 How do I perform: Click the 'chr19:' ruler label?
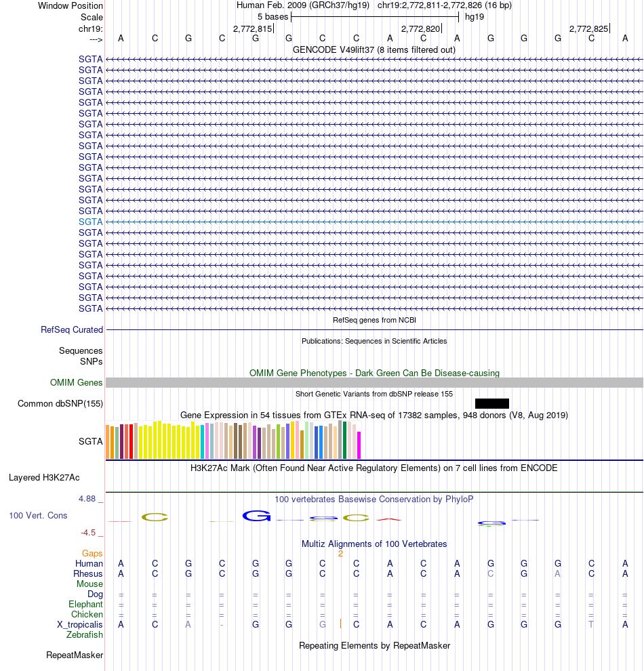(x=91, y=28)
